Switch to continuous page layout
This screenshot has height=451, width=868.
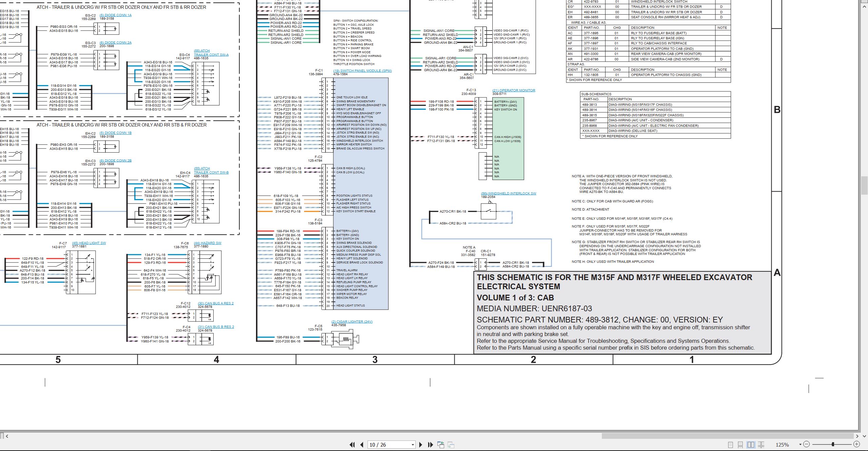click(741, 445)
